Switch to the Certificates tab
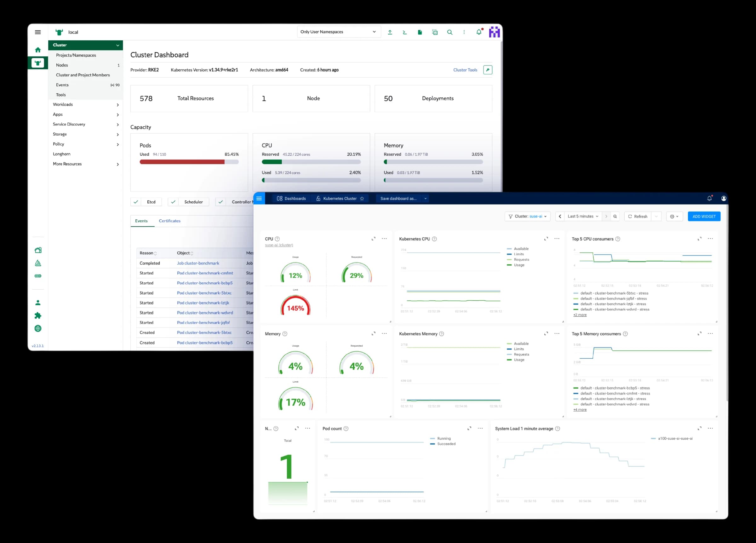 tap(170, 221)
